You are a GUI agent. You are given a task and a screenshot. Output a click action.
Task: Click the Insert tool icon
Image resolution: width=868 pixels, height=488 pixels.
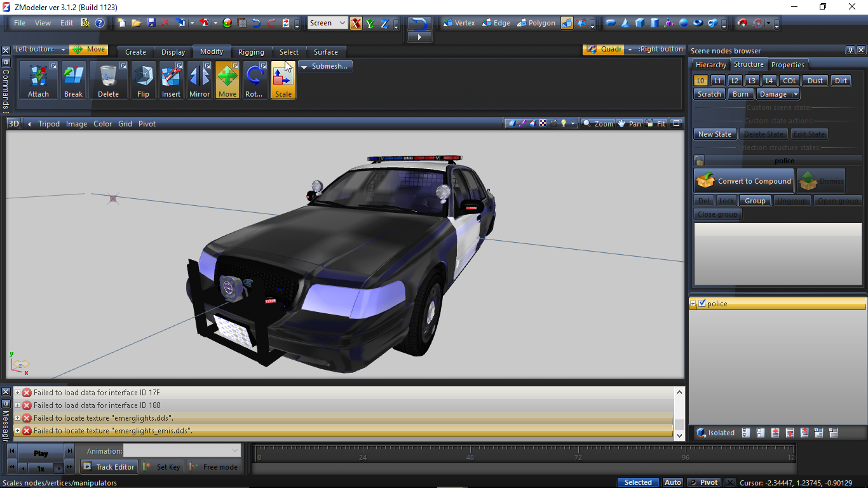point(171,79)
